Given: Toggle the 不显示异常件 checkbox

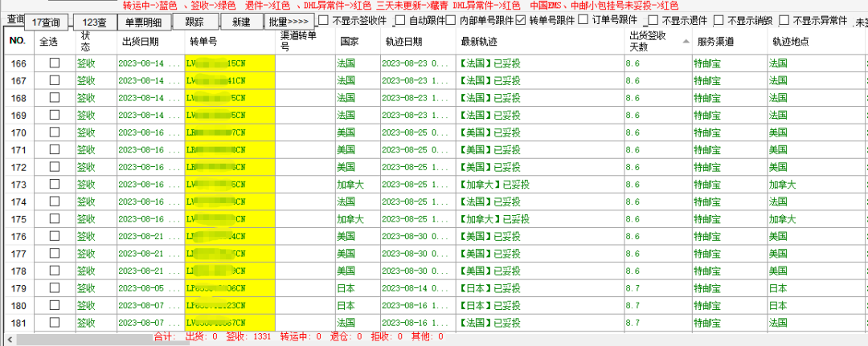Looking at the screenshot, I should click(784, 21).
